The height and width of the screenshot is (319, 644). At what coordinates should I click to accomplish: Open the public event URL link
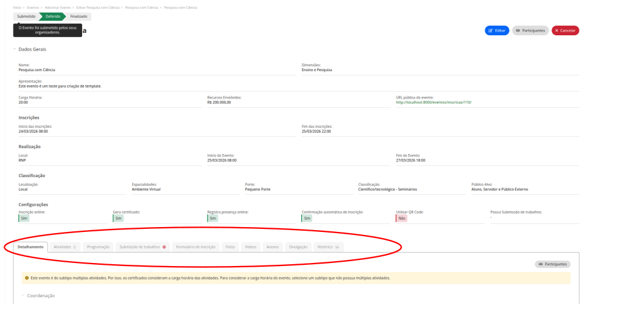point(434,102)
